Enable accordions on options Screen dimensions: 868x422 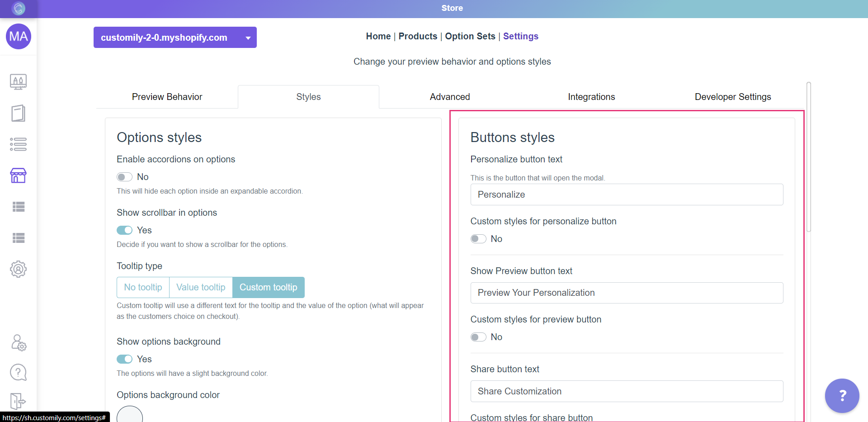(x=124, y=176)
